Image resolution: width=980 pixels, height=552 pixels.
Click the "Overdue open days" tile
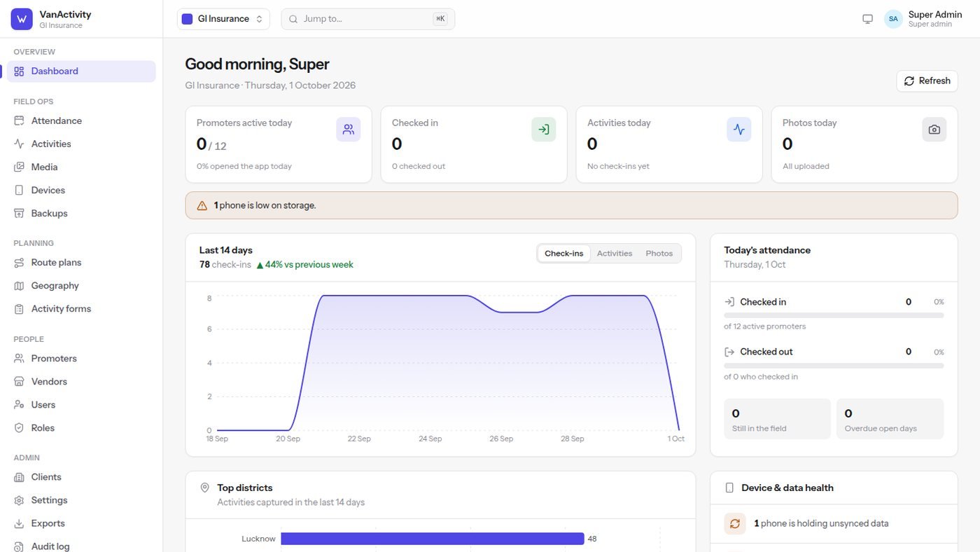pos(890,419)
